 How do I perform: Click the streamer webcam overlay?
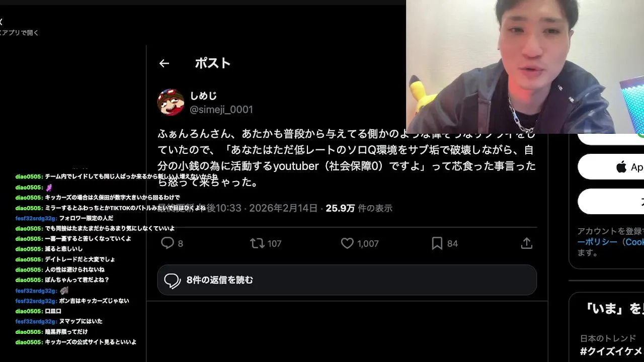click(x=525, y=66)
